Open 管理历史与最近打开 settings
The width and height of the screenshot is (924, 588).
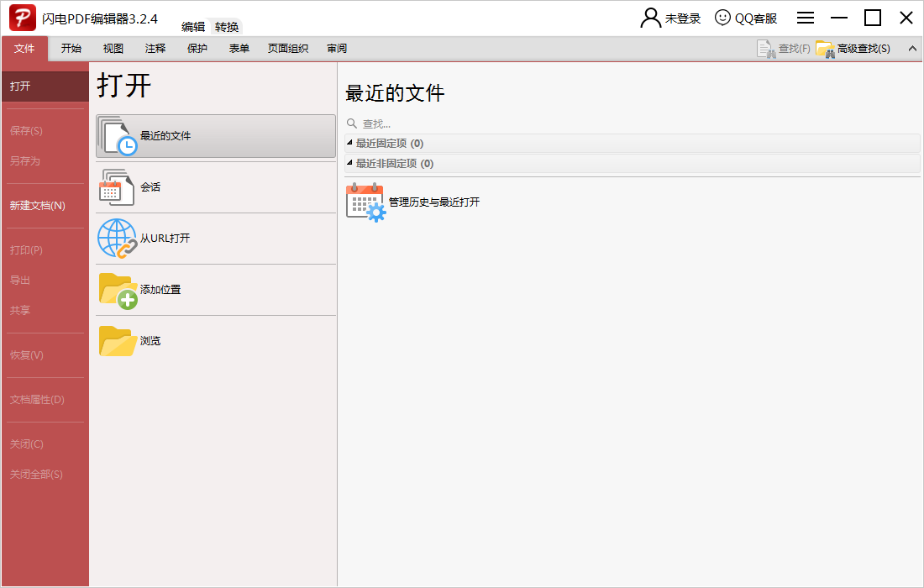[364, 202]
